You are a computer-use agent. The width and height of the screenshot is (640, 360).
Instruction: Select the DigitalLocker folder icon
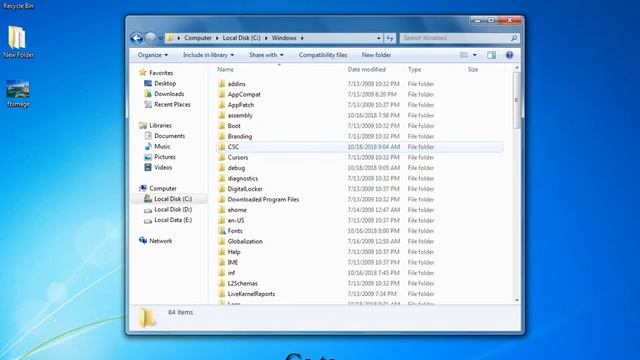click(222, 189)
